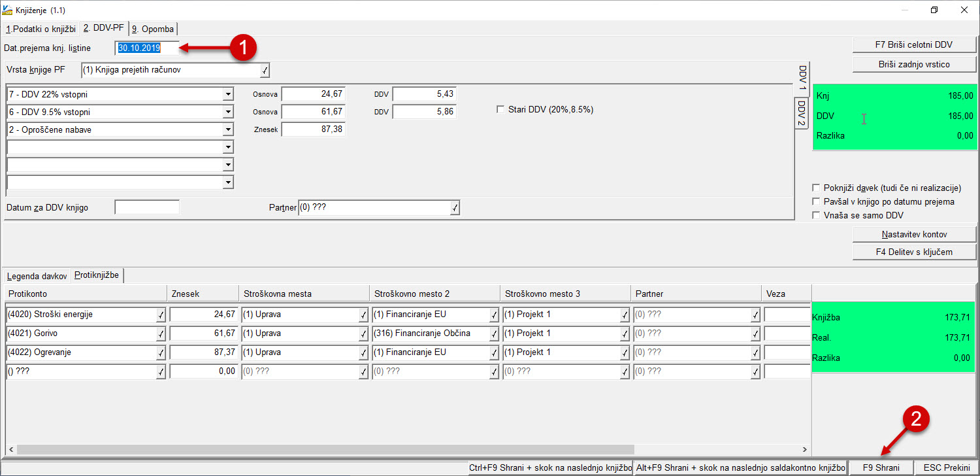Enable Stari DDV (20%,8.5%) checkbox

click(501, 109)
